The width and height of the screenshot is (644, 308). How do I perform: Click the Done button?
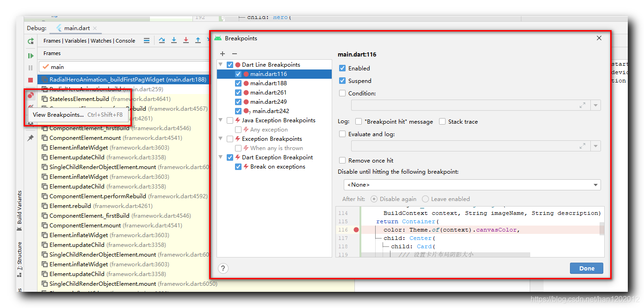coord(587,268)
